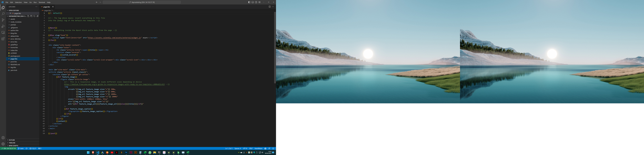
Task: Open the Remote Explorer view
Action: coord(3,32)
